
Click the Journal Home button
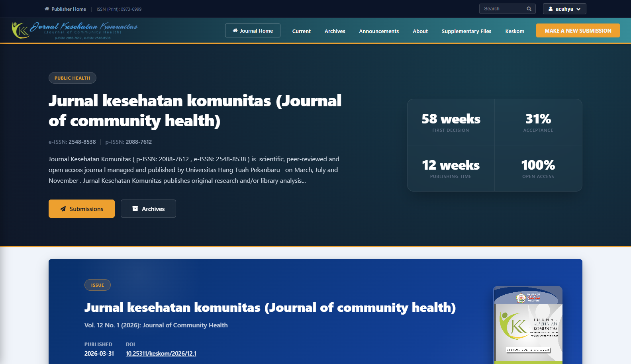253,31
